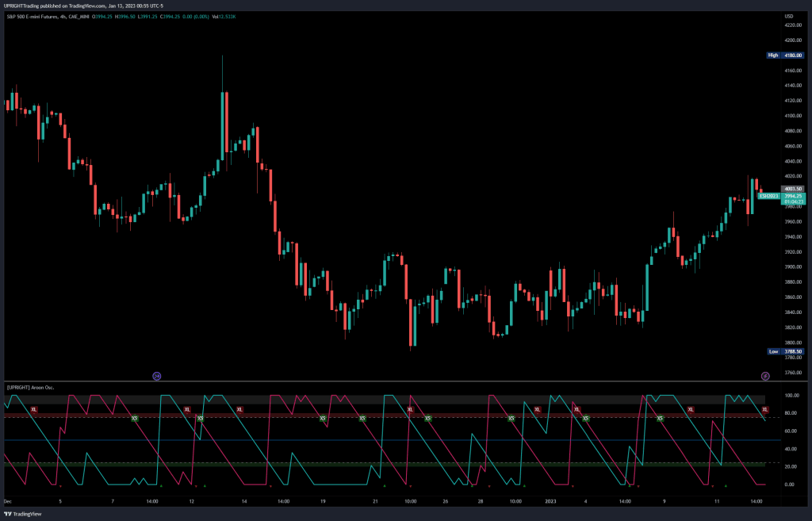Image resolution: width=812 pixels, height=521 pixels.
Task: Select the rightmost XL signal marker
Action: click(765, 409)
